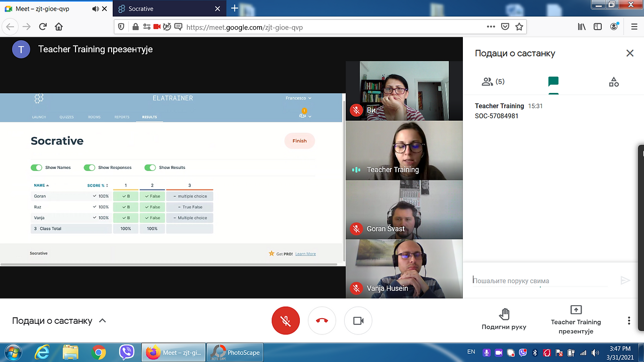The width and height of the screenshot is (644, 362).
Task: Select the Teacher Training video tile
Action: [x=404, y=150]
